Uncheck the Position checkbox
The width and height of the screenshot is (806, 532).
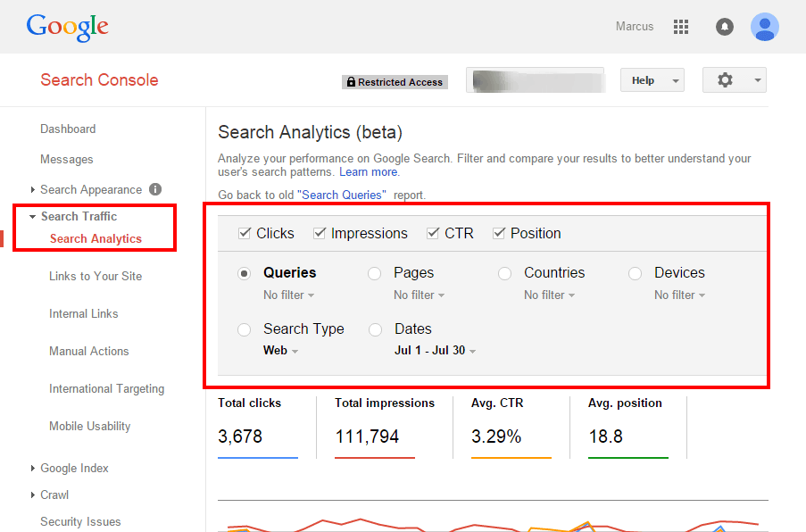point(499,233)
